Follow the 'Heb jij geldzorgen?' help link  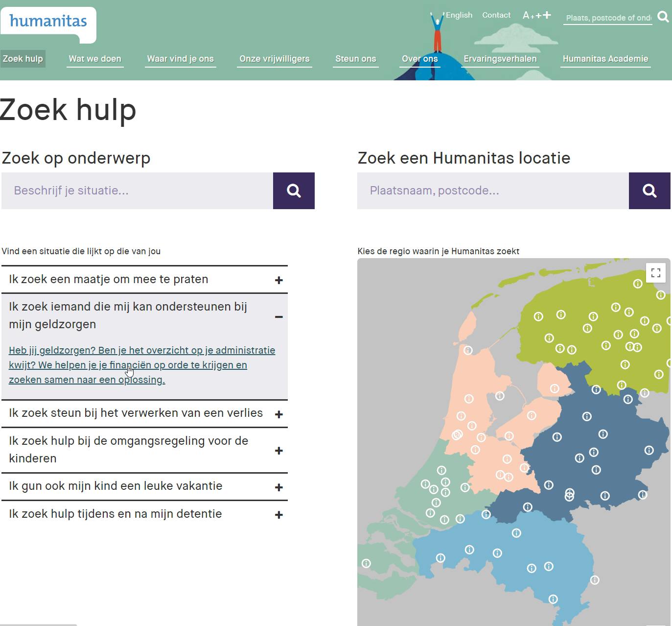142,365
